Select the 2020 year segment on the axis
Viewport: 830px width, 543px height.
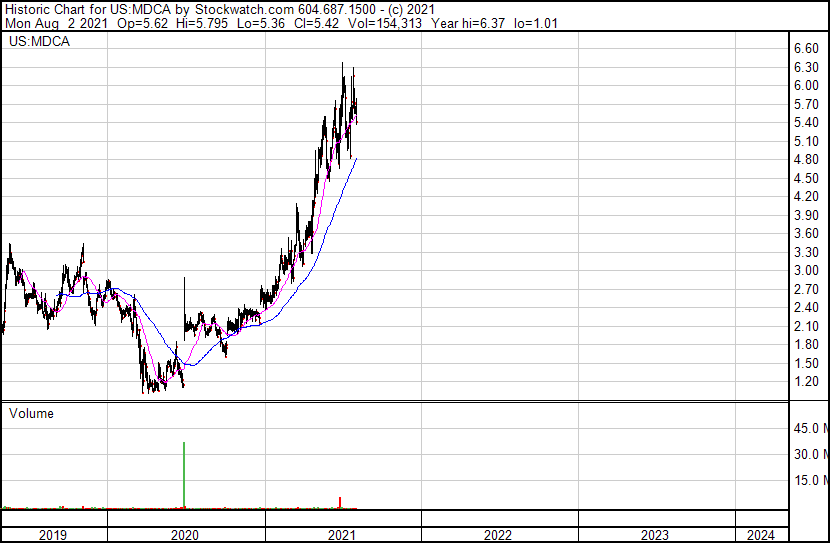click(185, 535)
